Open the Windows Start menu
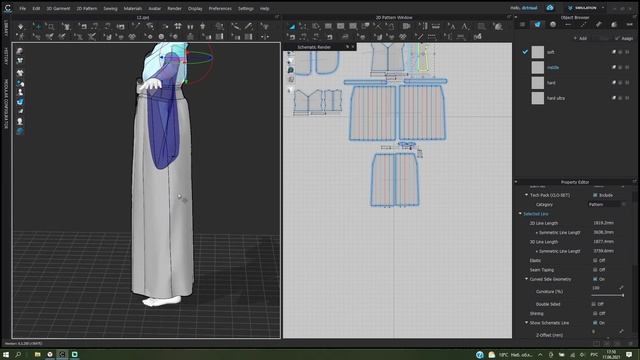The width and height of the screenshot is (640, 360). (x=6, y=355)
